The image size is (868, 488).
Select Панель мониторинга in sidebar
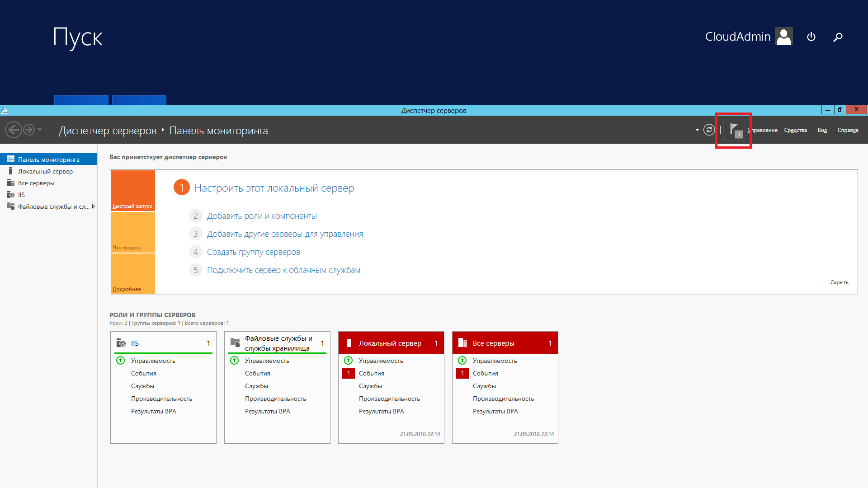tap(48, 159)
